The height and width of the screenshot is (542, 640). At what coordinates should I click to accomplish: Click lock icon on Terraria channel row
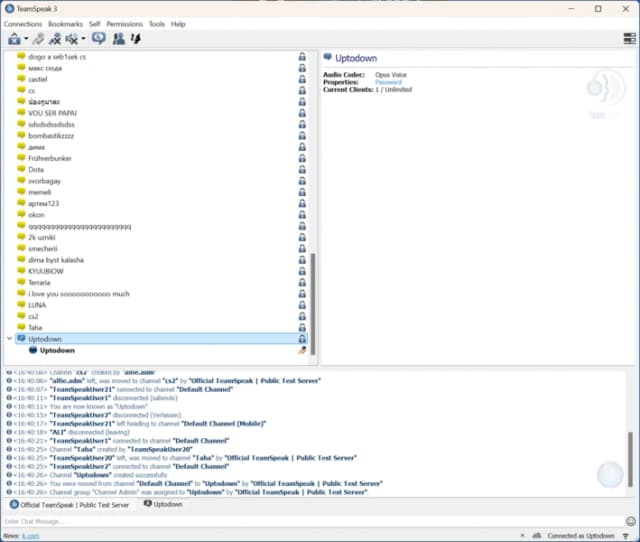click(302, 282)
